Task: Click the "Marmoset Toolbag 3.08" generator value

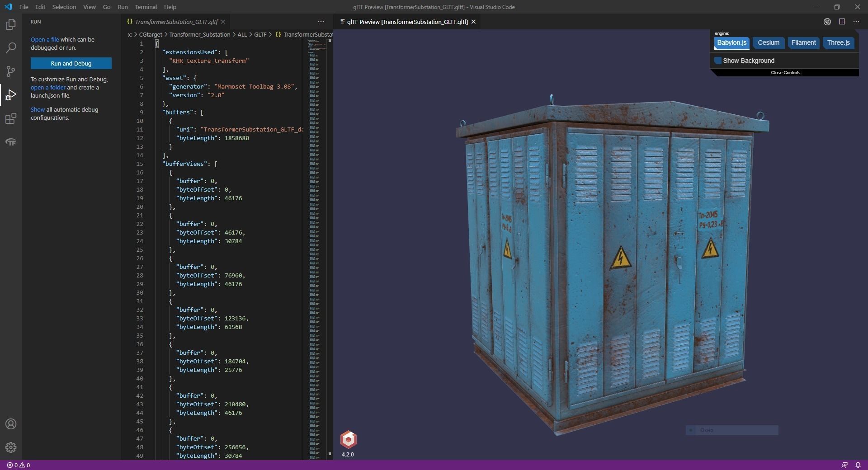Action: [x=255, y=86]
